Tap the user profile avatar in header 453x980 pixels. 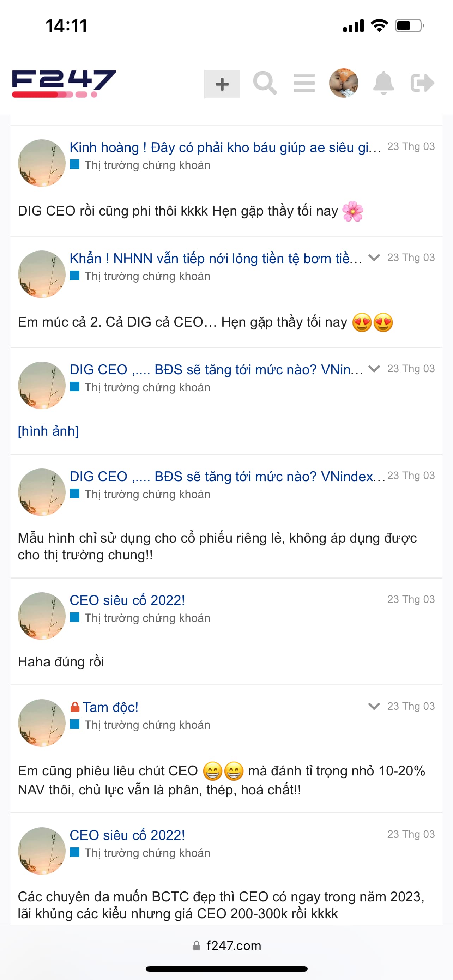coord(344,83)
